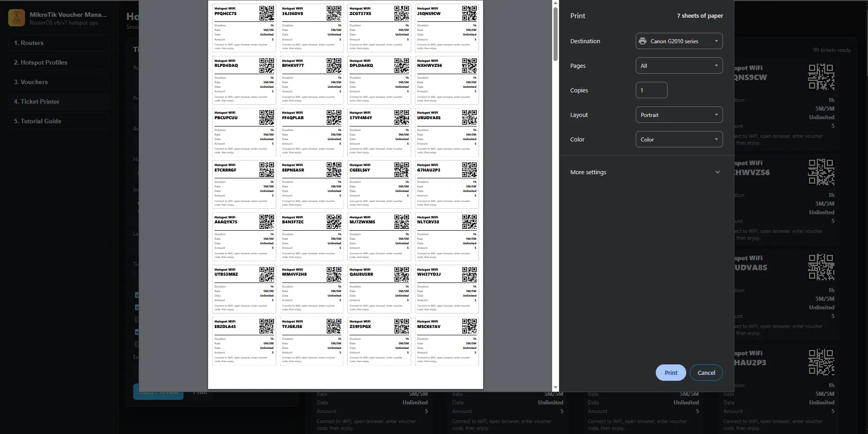
Task: Click QR code of ticket UTB53MBZ in preview
Action: [x=267, y=274]
